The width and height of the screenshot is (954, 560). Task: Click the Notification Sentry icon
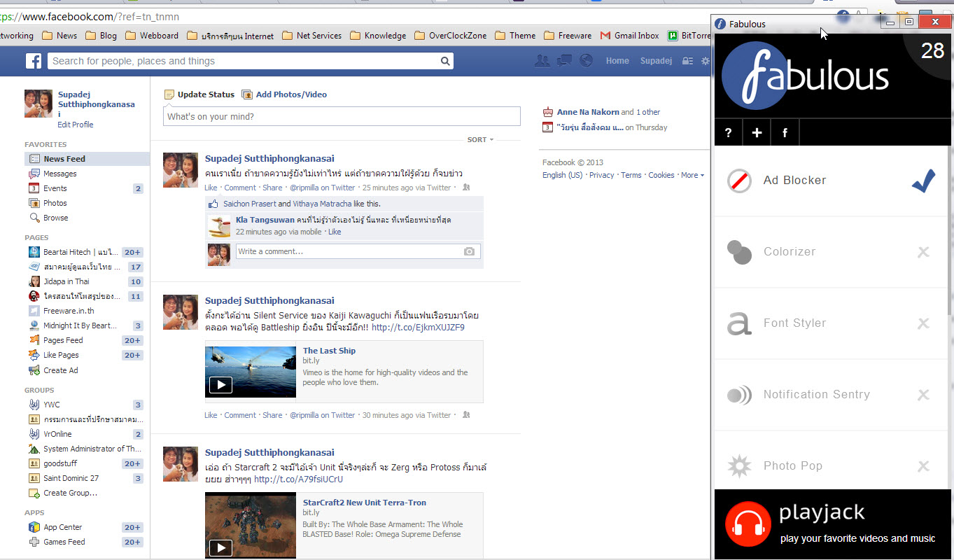coord(739,395)
